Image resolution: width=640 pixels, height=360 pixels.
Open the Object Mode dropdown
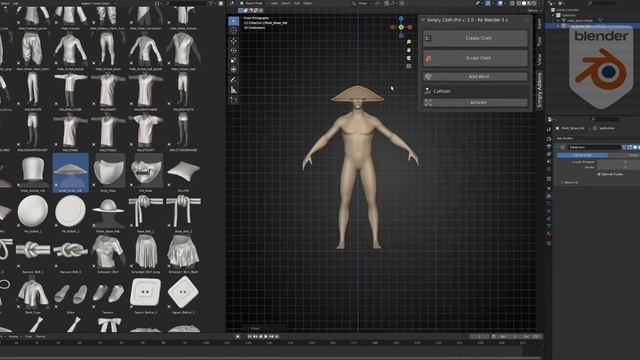(253, 3)
